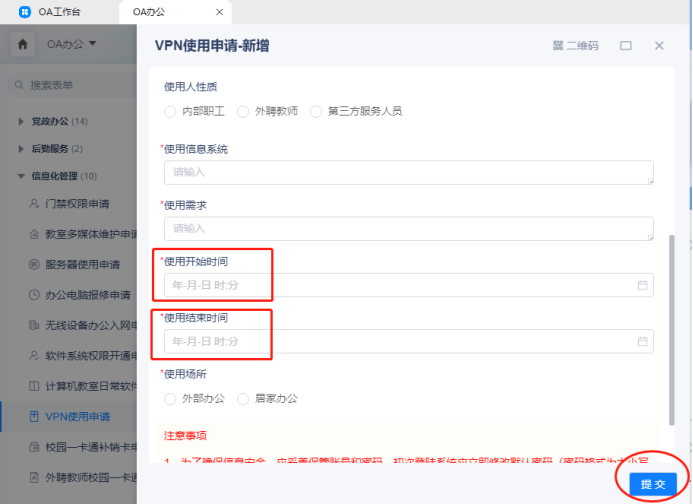Choose 第三方服务人员 radio option
The height and width of the screenshot is (504, 693).
pos(317,111)
